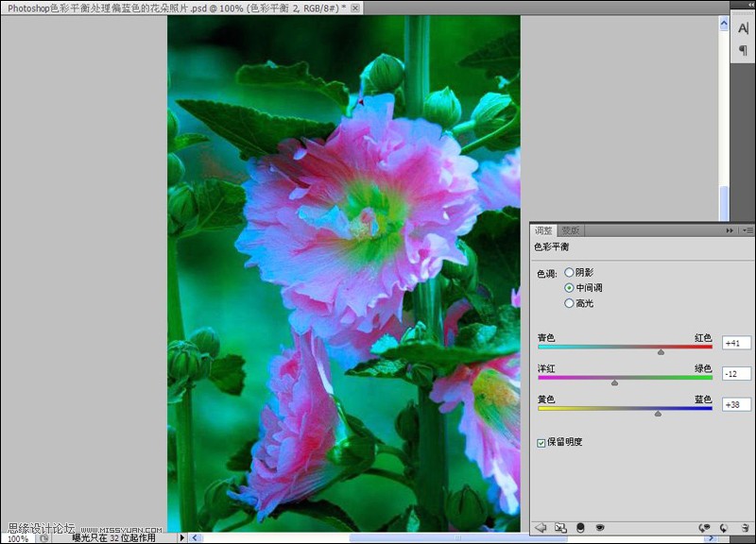Click the previous-state toggle icon near the trash
This screenshot has width=756, height=544.
coord(706,527)
